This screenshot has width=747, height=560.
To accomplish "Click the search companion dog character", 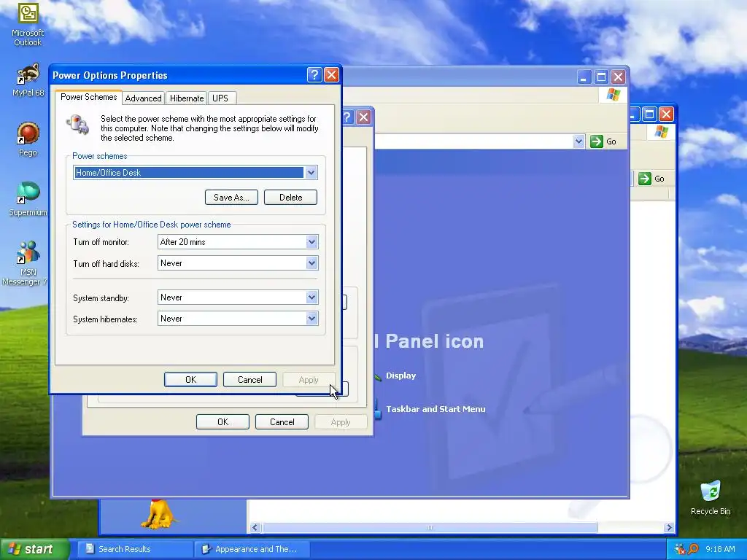I will (x=159, y=514).
